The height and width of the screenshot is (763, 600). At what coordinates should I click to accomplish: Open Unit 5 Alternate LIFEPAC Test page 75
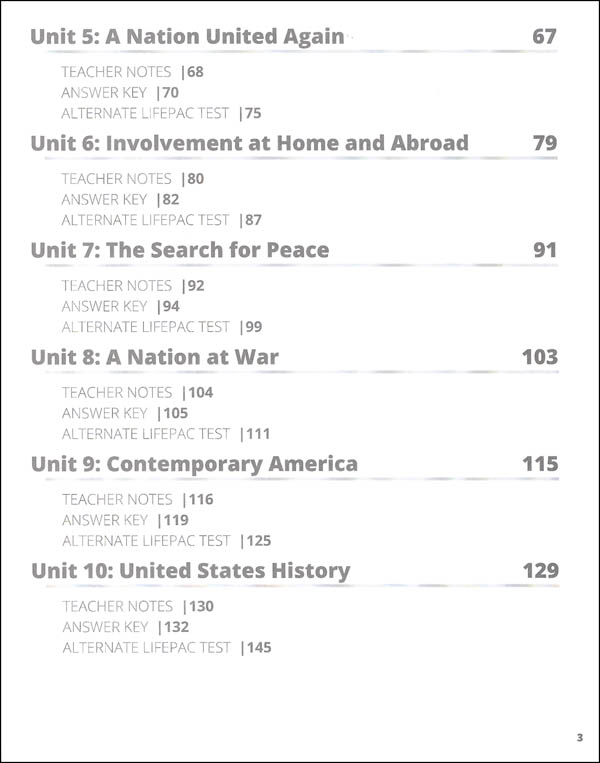161,113
